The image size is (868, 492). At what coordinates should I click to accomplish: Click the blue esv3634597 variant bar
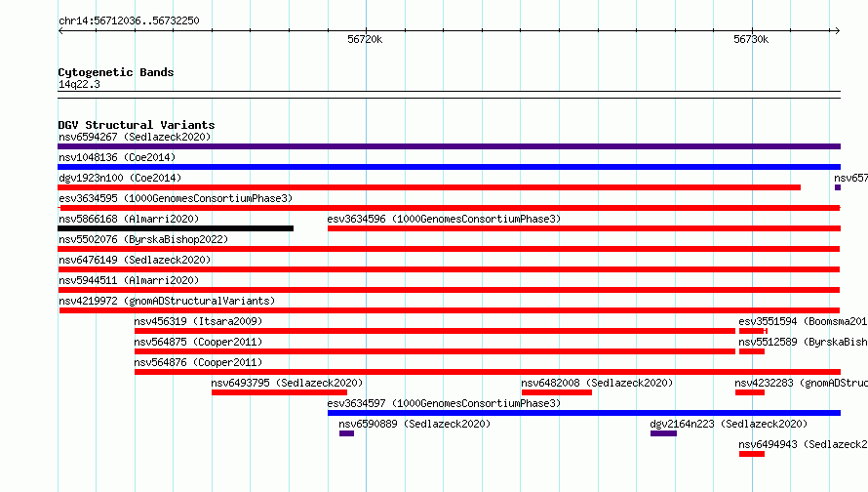584,413
